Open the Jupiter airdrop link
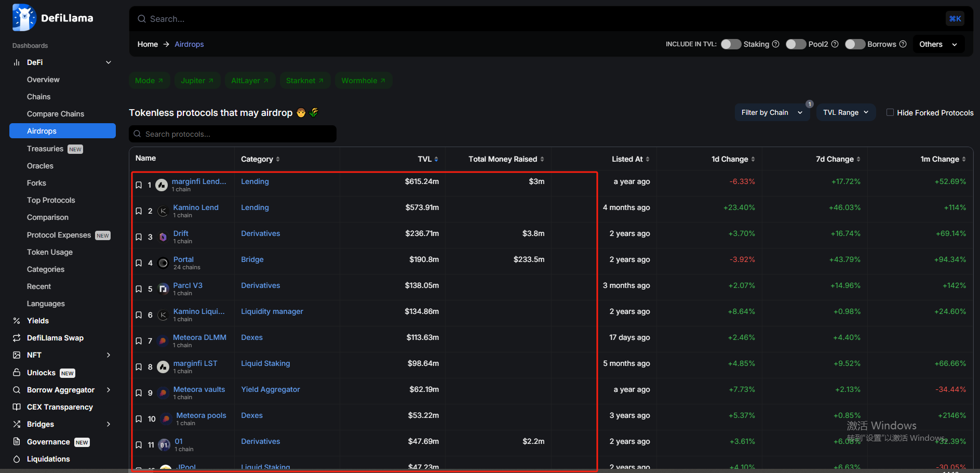The width and height of the screenshot is (980, 473). 197,81
